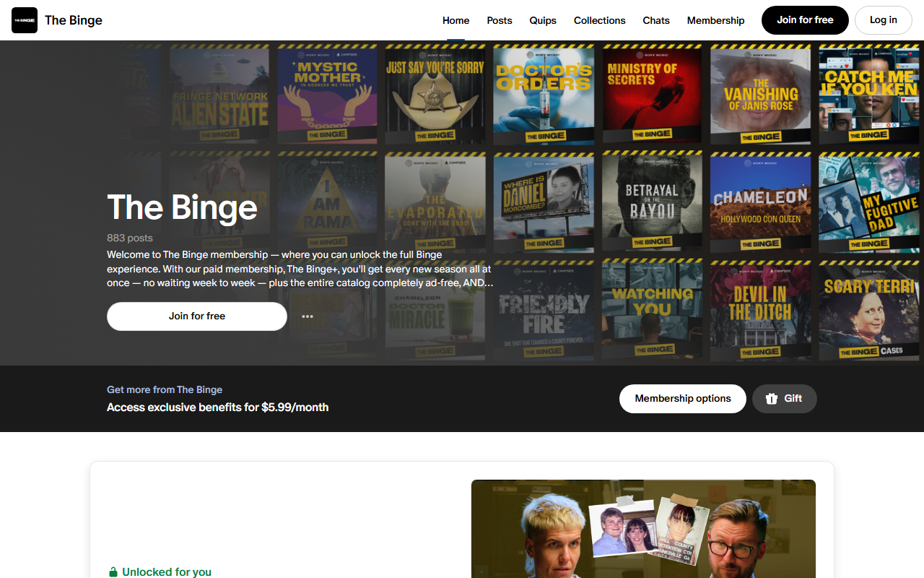Open the Collections tab
Viewport: 924px width, 578px height.
click(x=600, y=20)
